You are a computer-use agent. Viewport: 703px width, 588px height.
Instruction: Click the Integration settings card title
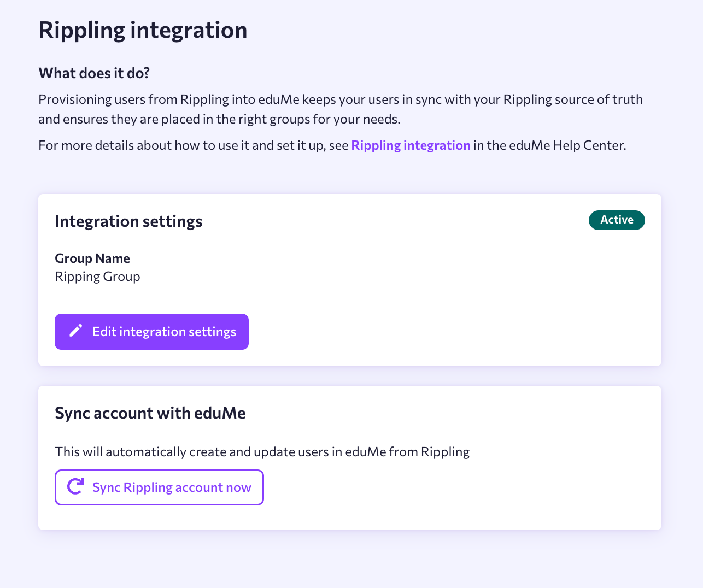pos(128,221)
